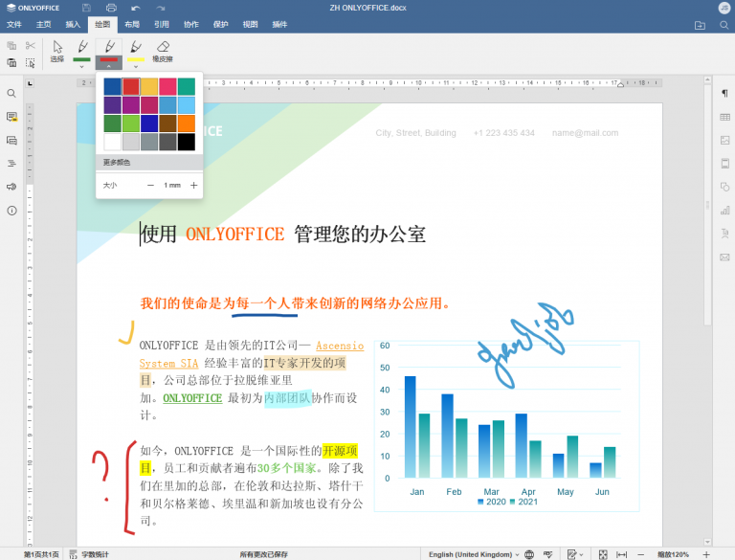The height and width of the screenshot is (560, 735).
Task: Click the copy icon in toolbar
Action: pyautogui.click(x=11, y=46)
